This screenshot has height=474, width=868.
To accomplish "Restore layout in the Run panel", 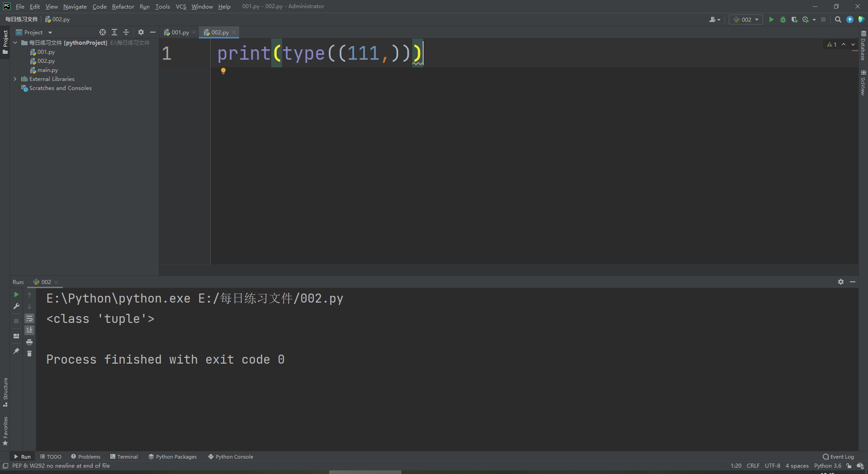I will (x=16, y=336).
